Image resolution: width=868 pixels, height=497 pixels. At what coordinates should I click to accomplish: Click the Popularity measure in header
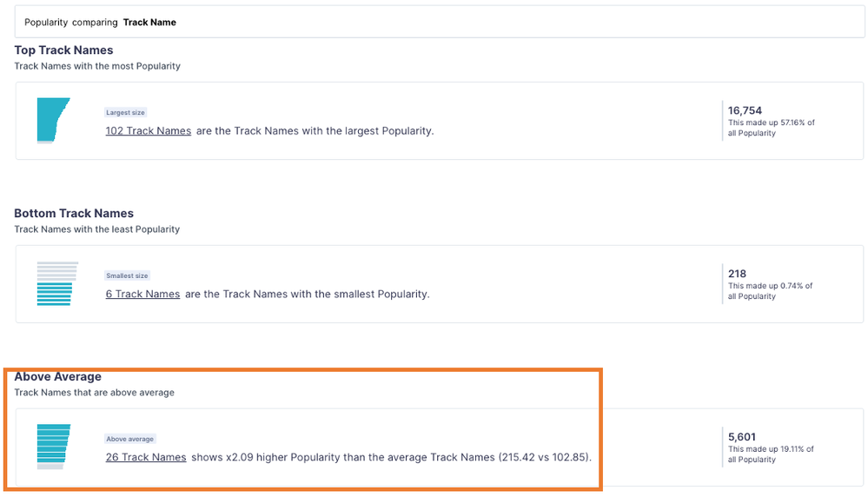(46, 22)
